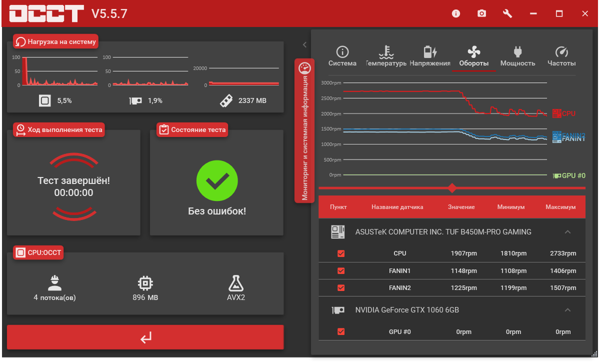Open settings via the wrench icon
The height and width of the screenshot is (364, 600).
click(x=507, y=13)
